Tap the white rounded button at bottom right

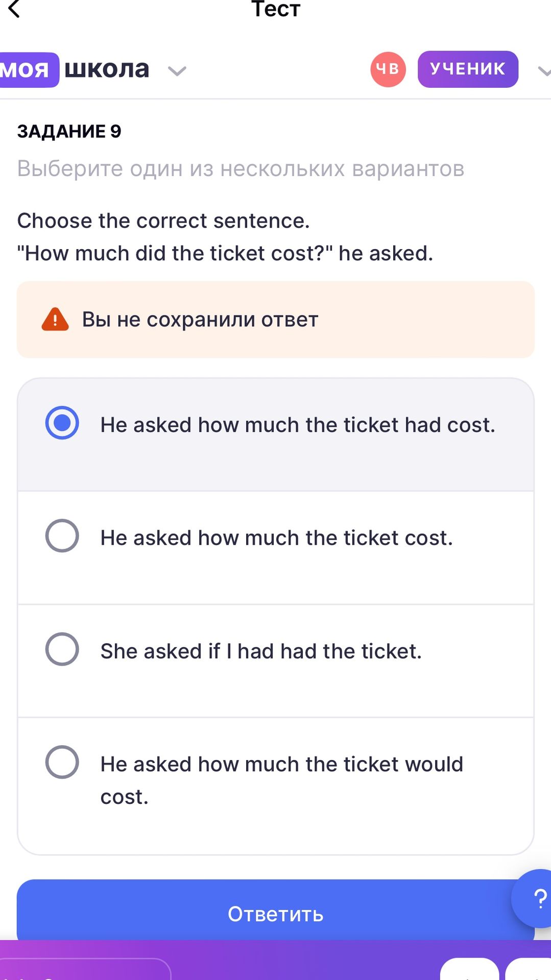click(x=529, y=969)
